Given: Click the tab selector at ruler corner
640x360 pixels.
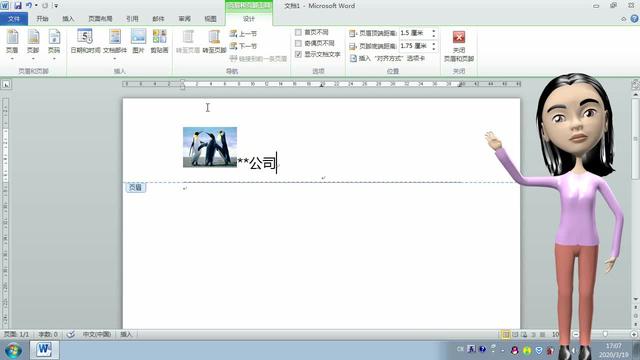Looking at the screenshot, I should coord(6,84).
